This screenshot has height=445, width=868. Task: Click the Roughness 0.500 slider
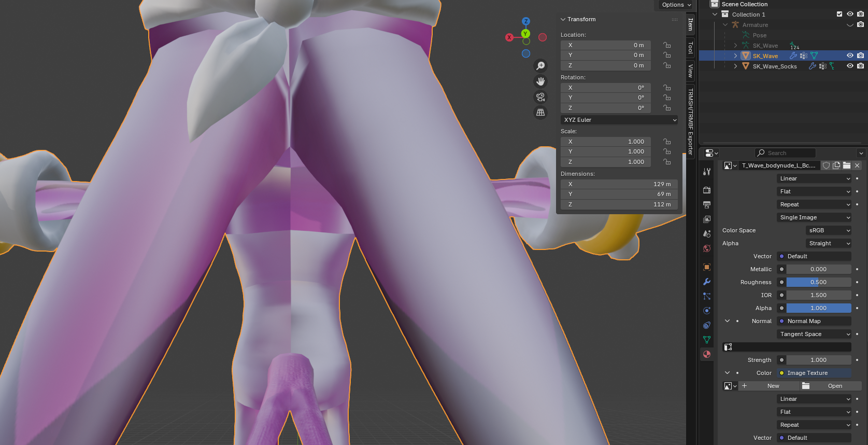(x=819, y=282)
